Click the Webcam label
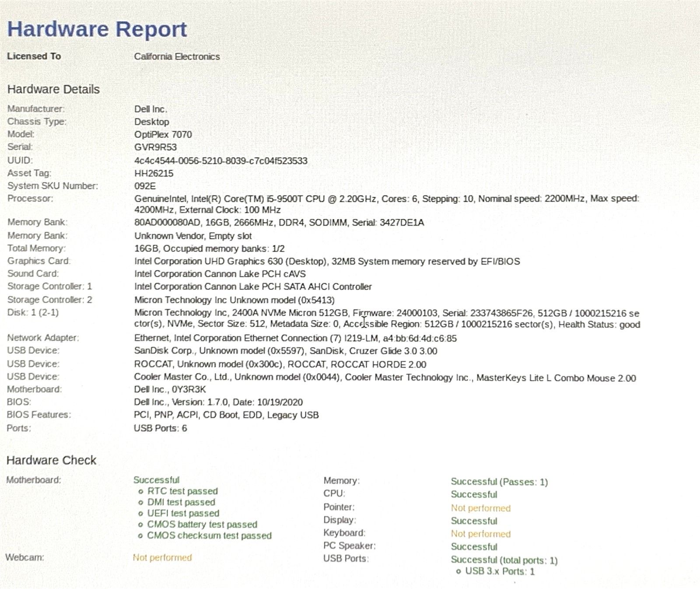Image resolution: width=700 pixels, height=589 pixels. [x=24, y=558]
